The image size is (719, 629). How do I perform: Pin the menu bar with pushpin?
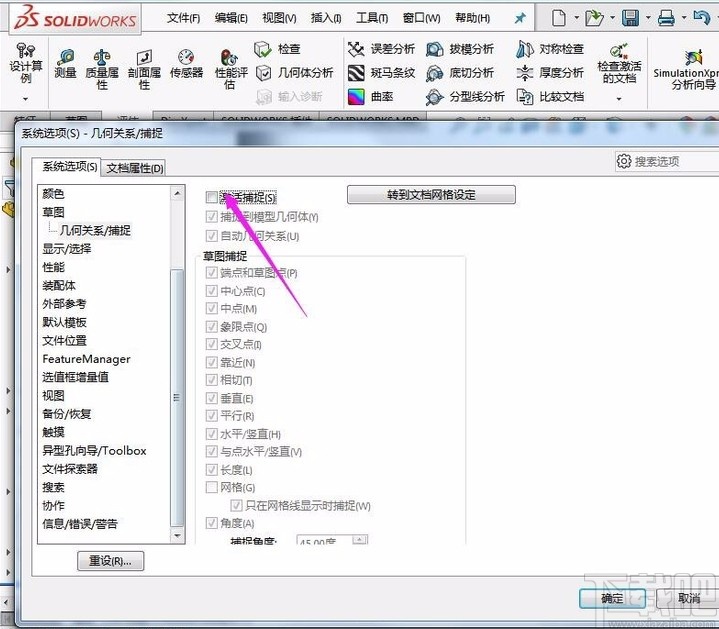(520, 18)
